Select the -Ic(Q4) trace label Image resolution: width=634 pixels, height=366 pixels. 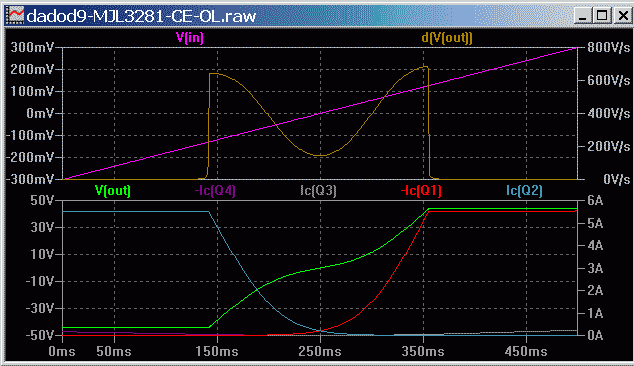tap(215, 190)
